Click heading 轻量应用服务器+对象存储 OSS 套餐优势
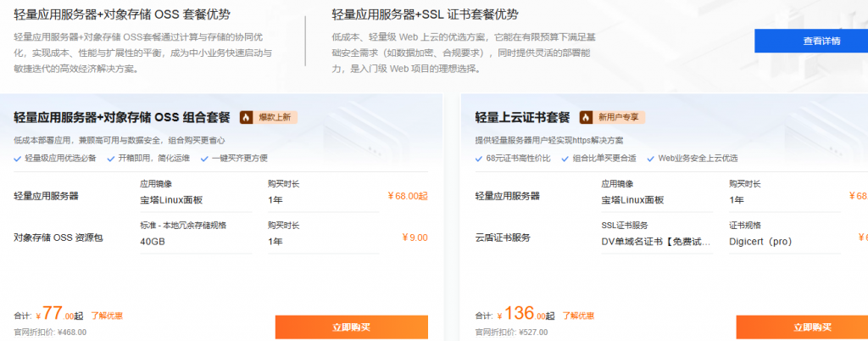868x341 pixels. pos(122,14)
